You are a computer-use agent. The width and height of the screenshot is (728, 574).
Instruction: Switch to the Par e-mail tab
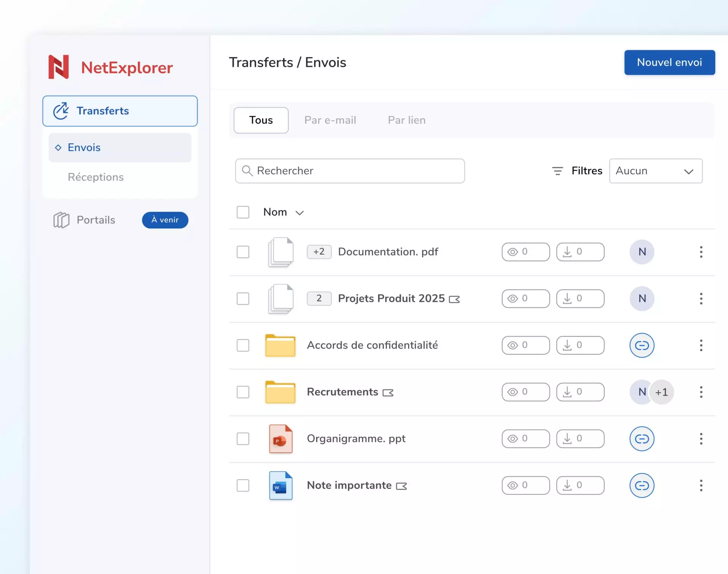[x=330, y=120]
